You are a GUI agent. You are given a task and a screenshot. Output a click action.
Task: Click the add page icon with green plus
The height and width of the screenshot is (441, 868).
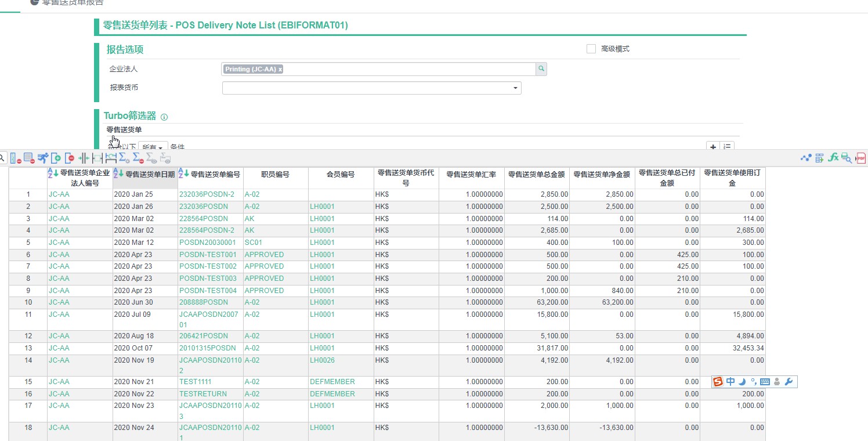tap(56, 158)
